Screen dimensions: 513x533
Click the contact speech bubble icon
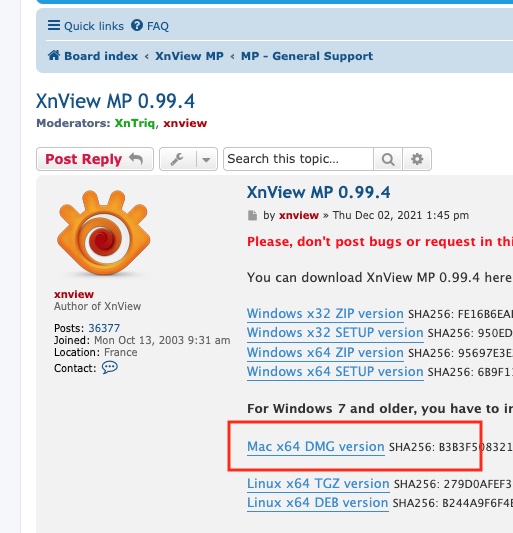(110, 367)
